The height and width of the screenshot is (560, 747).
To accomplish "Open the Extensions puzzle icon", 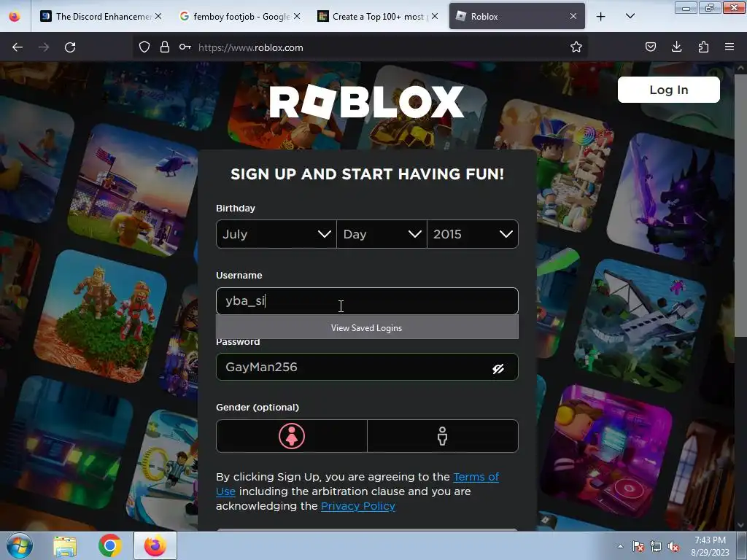I will point(703,47).
